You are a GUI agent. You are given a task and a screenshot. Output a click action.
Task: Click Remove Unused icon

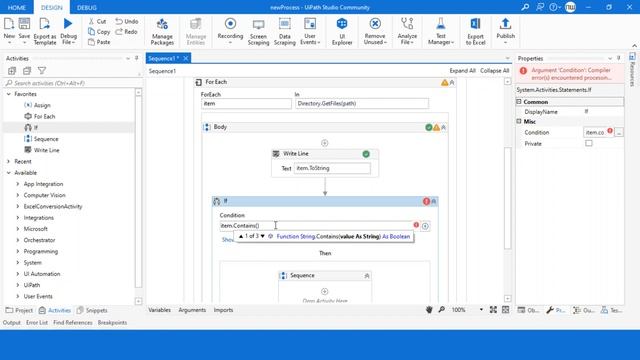(375, 24)
